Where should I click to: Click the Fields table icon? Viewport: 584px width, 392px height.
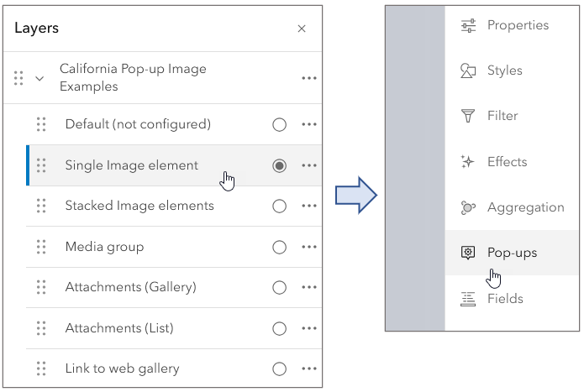coord(468,299)
